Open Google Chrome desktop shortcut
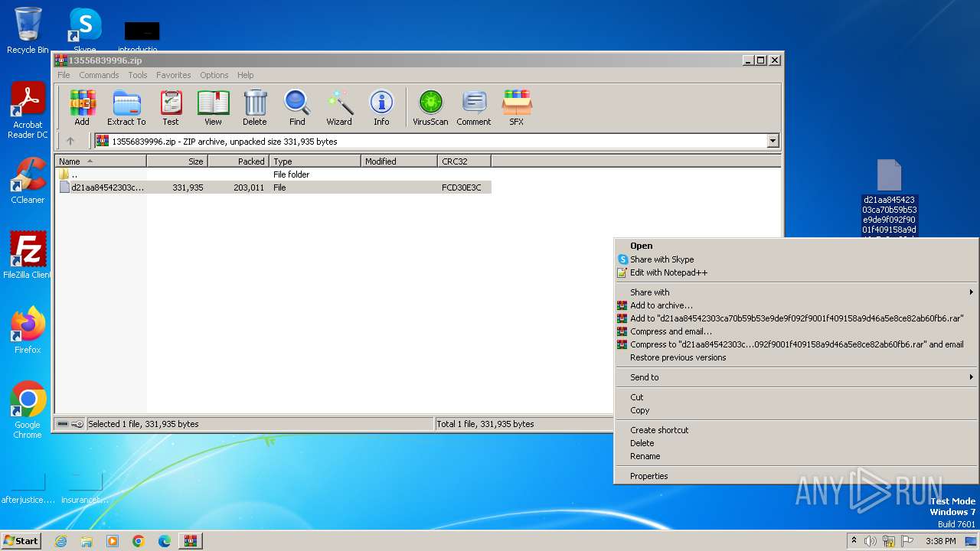Image resolution: width=980 pixels, height=551 pixels. pyautogui.click(x=28, y=410)
